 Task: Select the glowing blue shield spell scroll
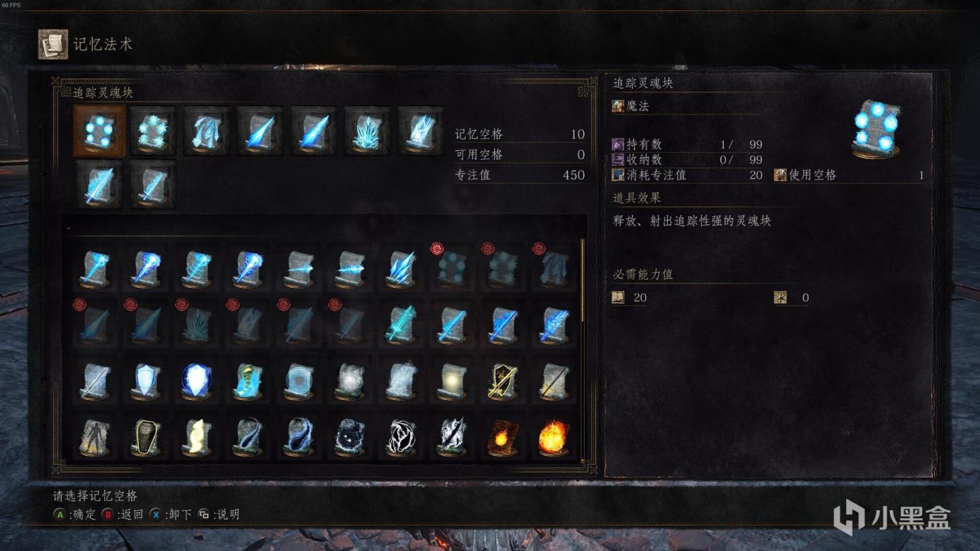(197, 381)
